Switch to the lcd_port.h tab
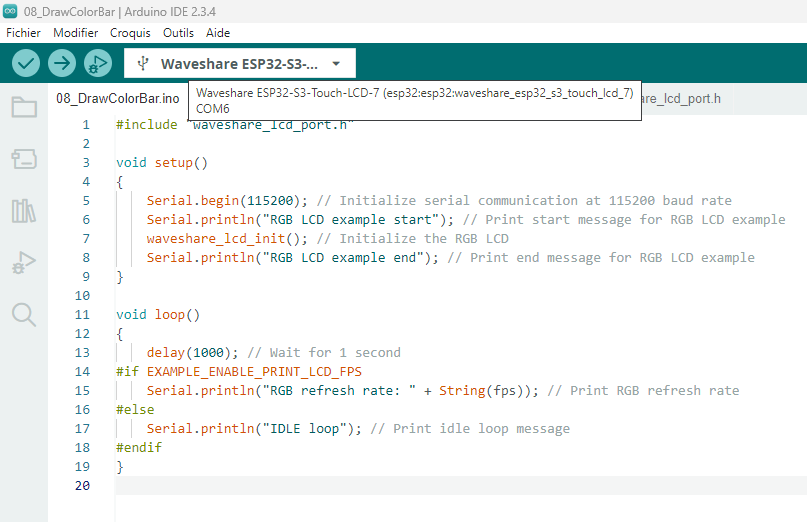The image size is (807, 522). 687,98
